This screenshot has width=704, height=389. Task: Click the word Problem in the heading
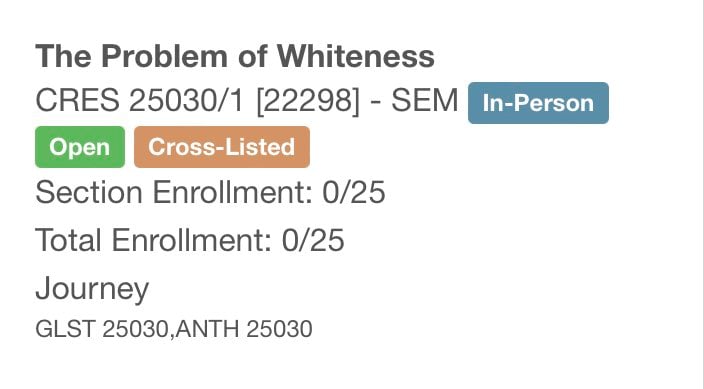164,56
